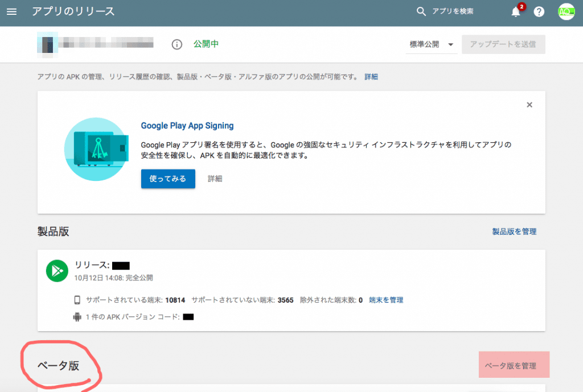Click the info icon beside 公開中
583x392 pixels.
point(177,44)
